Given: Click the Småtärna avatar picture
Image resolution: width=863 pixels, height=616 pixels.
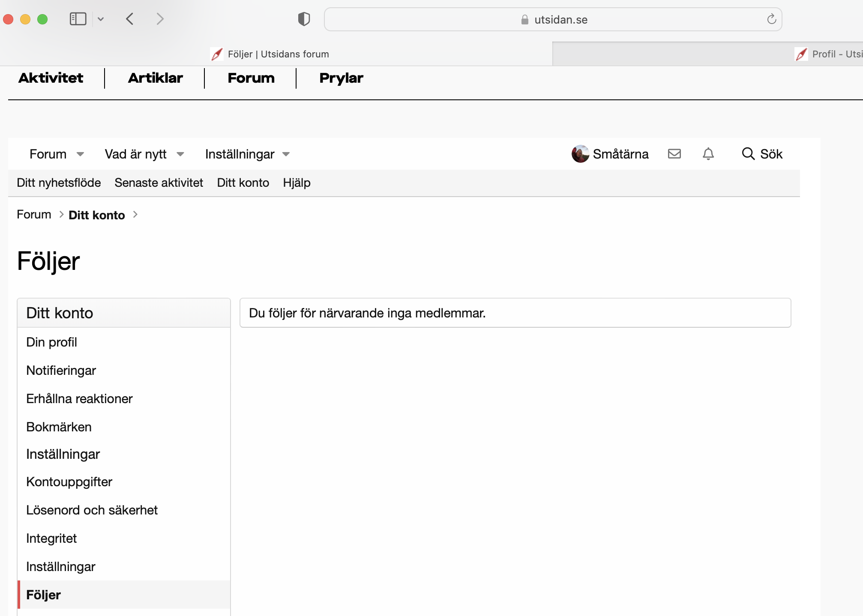Looking at the screenshot, I should coord(580,154).
